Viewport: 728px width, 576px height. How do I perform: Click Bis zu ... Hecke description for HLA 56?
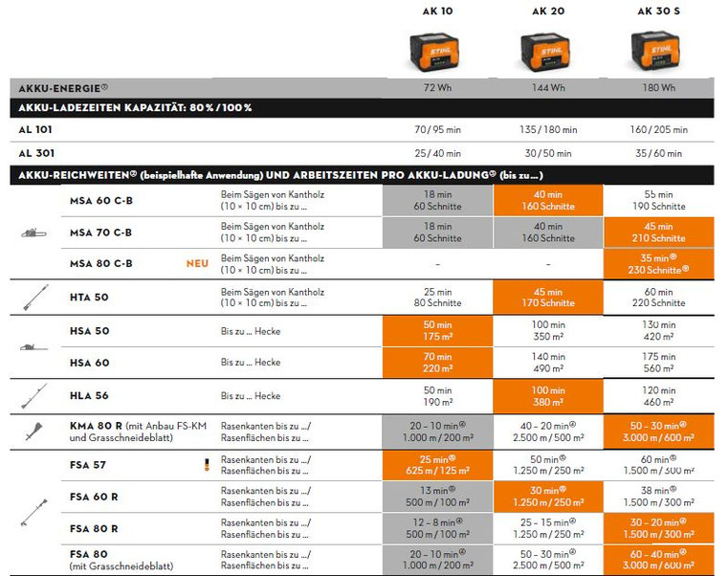coord(251,396)
